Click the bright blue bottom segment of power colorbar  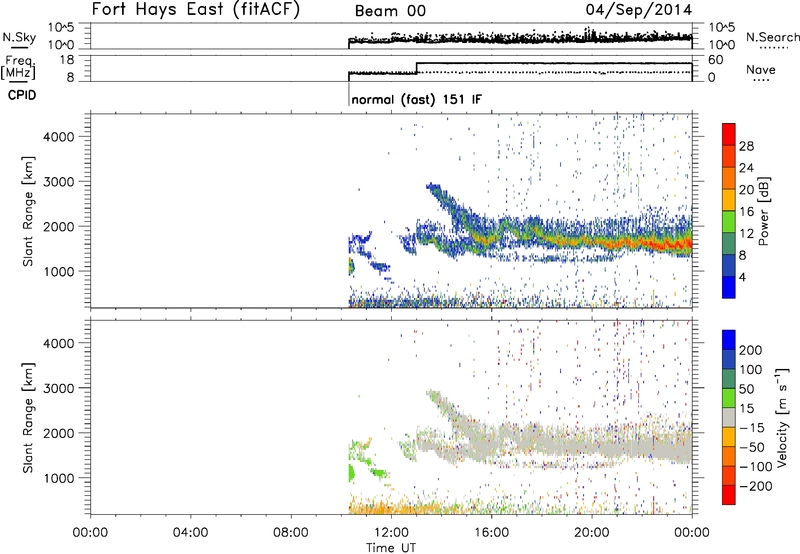pyautogui.click(x=729, y=287)
